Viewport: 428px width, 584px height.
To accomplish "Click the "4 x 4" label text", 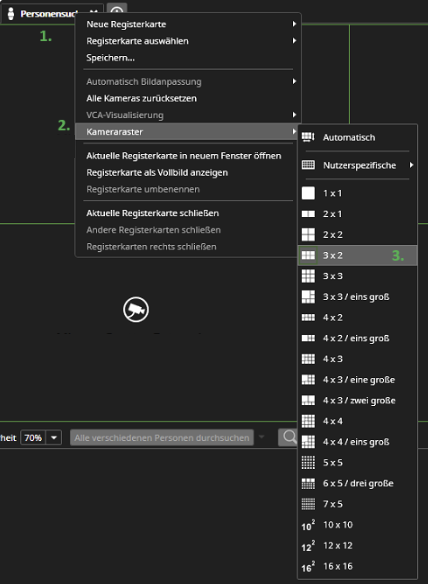I will pos(332,421).
